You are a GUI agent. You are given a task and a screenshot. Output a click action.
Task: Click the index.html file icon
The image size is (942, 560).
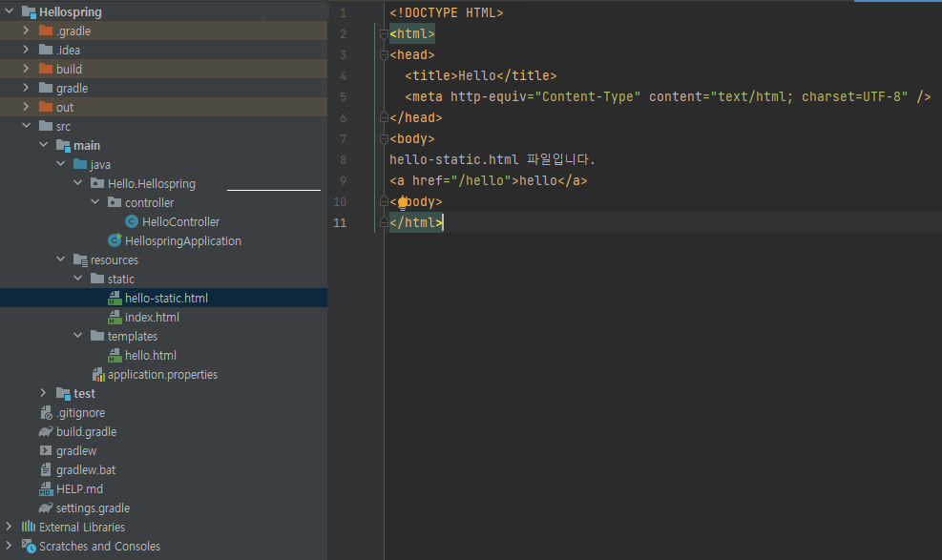[115, 318]
